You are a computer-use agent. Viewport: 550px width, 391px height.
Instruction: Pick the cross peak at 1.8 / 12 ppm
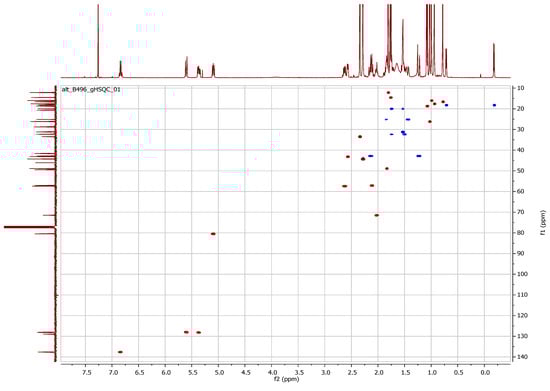388,93
